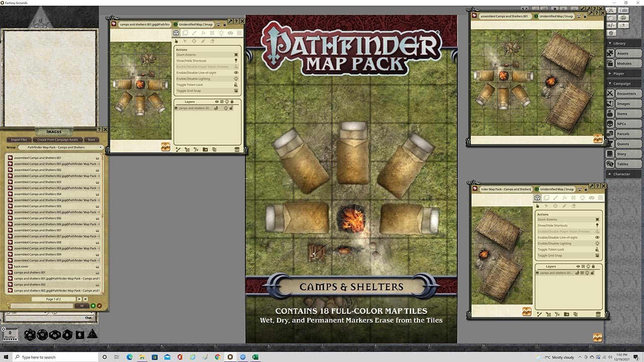644x362 pixels.
Task: Click the dice radial icon in map toolbar
Action: click(176, 33)
